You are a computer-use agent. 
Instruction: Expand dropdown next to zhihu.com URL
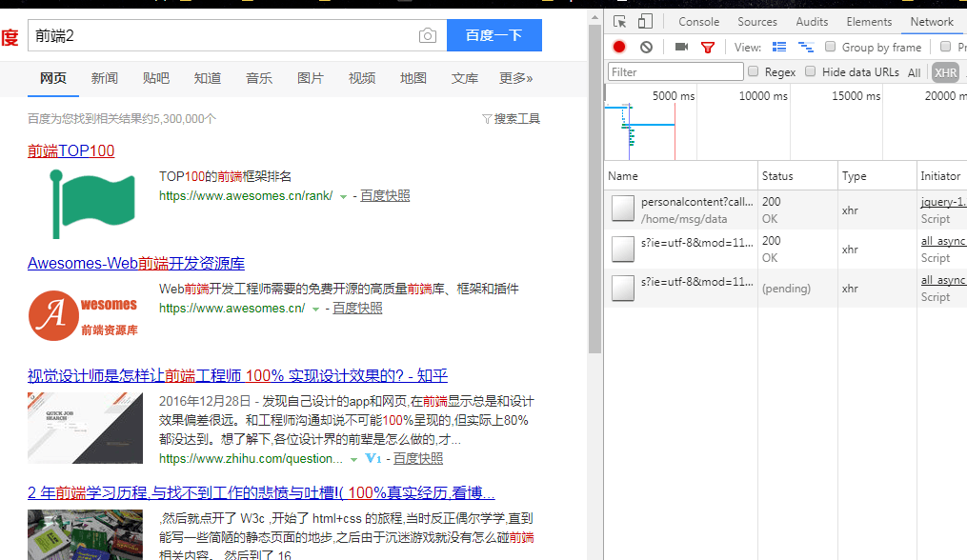point(354,459)
